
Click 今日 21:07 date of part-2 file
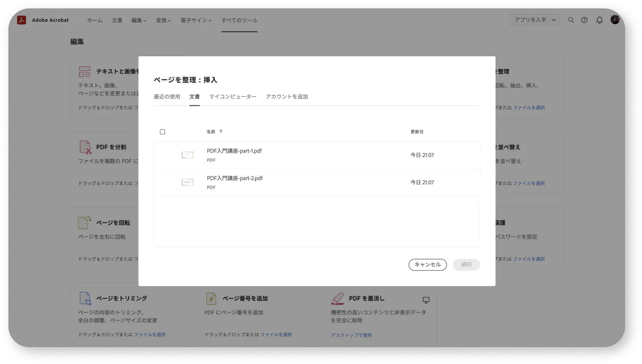(422, 182)
